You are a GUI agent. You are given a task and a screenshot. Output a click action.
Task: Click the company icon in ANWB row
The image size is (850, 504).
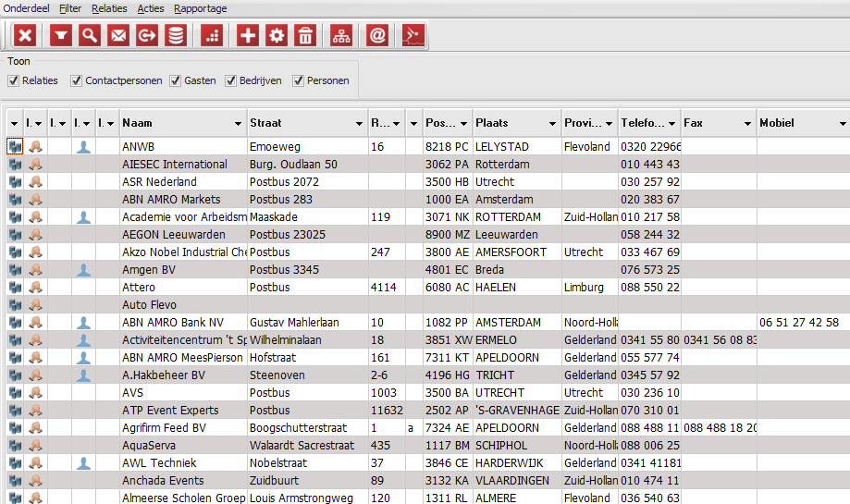[15, 147]
